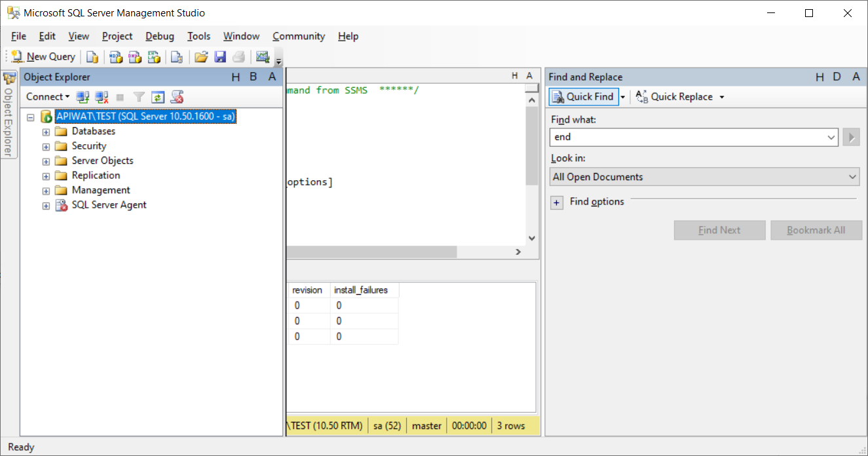This screenshot has width=868, height=456.
Task: Click the SQL Server Compact query icon
Action: point(177,57)
